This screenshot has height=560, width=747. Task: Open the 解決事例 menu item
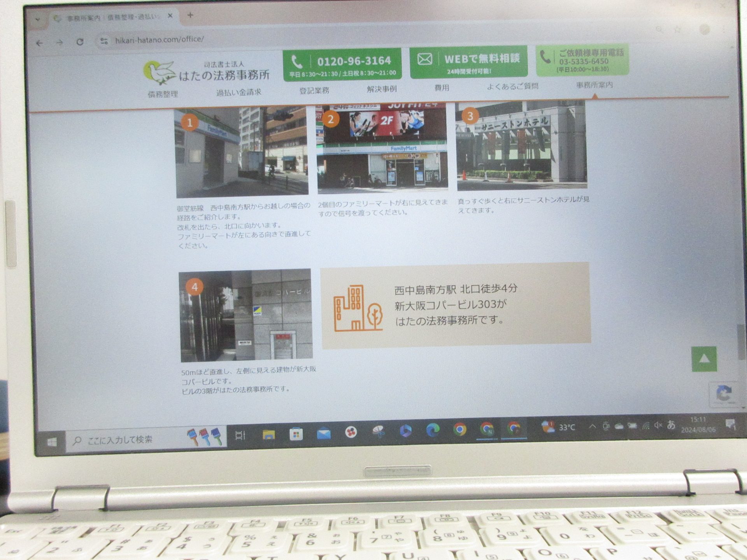tap(381, 89)
